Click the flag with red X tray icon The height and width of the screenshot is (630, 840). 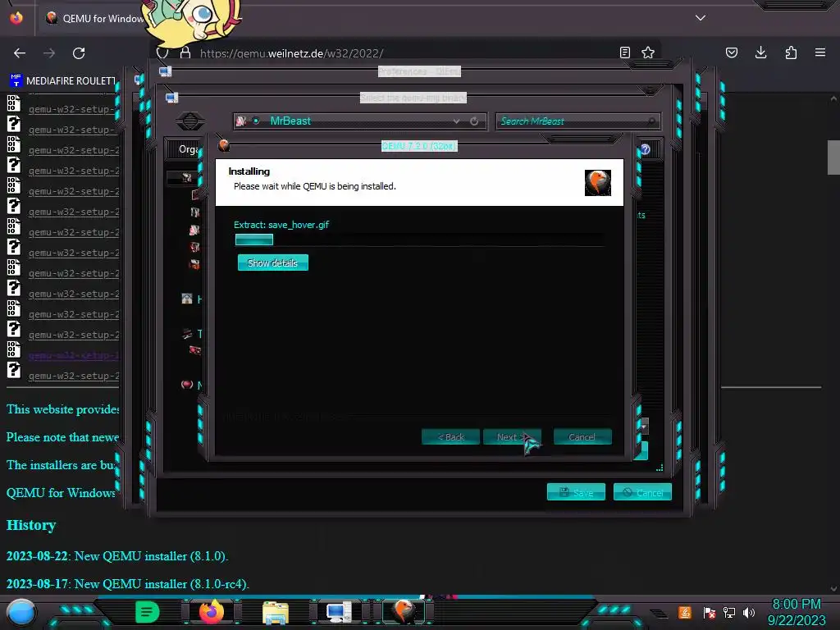(x=710, y=612)
